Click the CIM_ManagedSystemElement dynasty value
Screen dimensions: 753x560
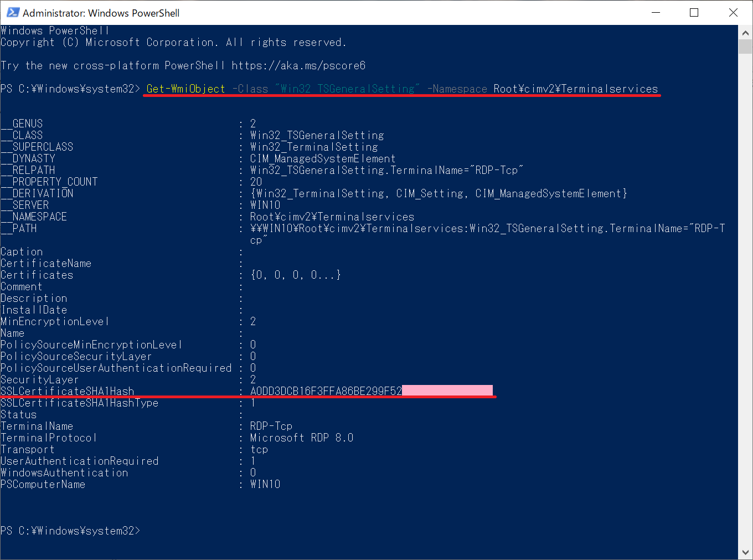click(323, 158)
